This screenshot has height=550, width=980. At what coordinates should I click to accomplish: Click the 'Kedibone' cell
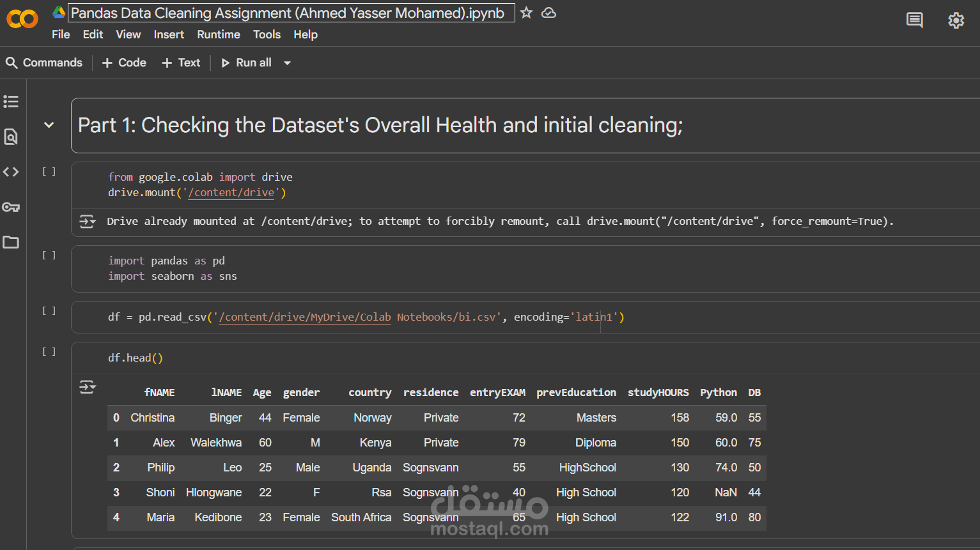coord(218,517)
